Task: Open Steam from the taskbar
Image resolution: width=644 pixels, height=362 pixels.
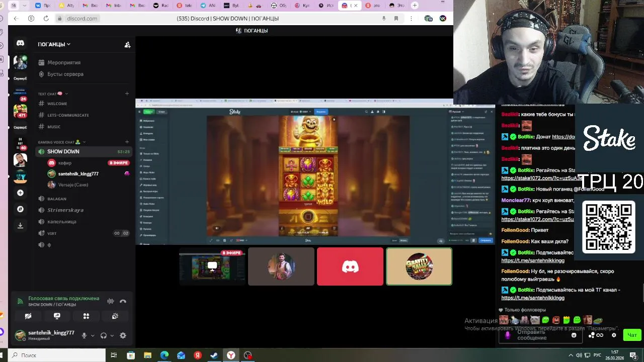Action: pos(214,355)
